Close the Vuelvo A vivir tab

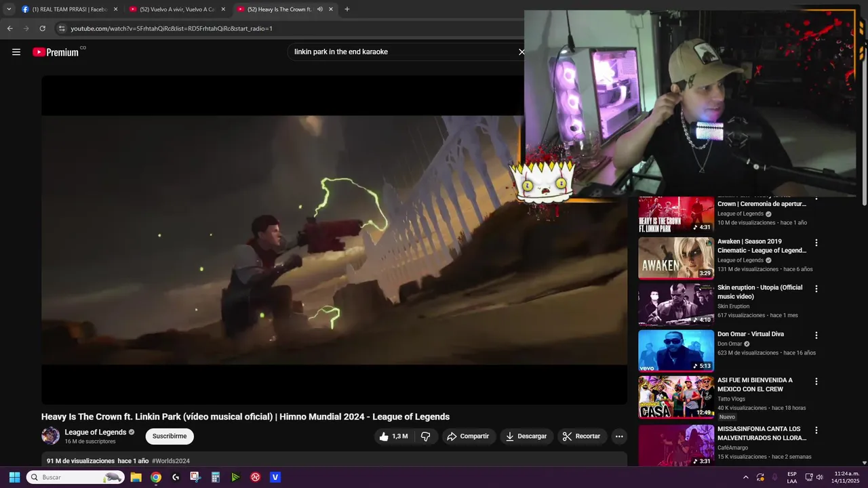[x=223, y=9]
